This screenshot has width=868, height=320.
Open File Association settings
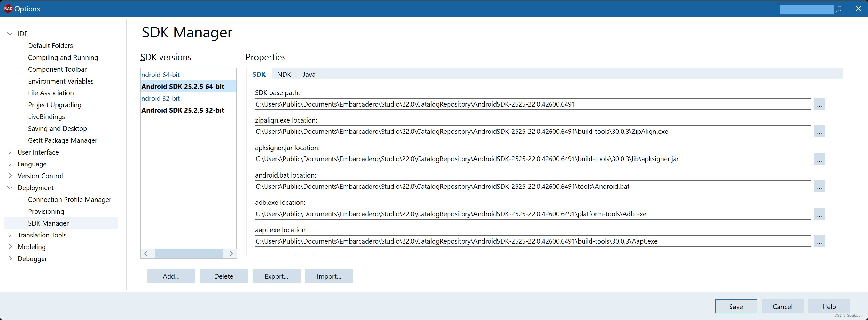51,93
